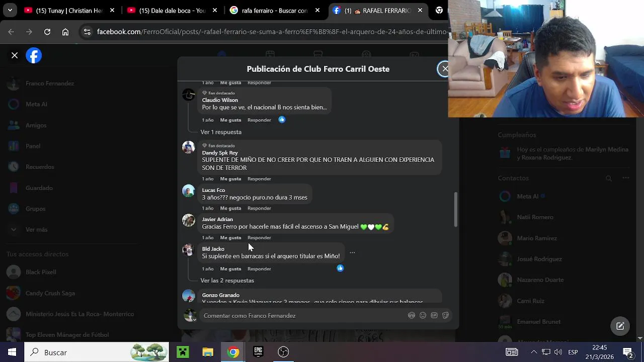Open Meta AI in left sidebar
The height and width of the screenshot is (362, 644).
point(36,104)
